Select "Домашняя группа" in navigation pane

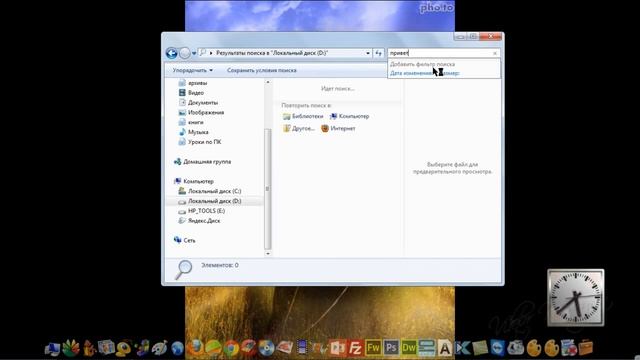[202, 162]
